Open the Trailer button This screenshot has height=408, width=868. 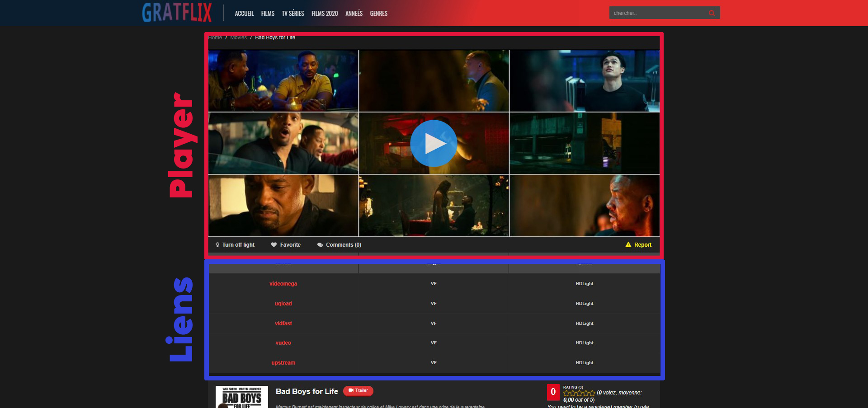coord(358,391)
